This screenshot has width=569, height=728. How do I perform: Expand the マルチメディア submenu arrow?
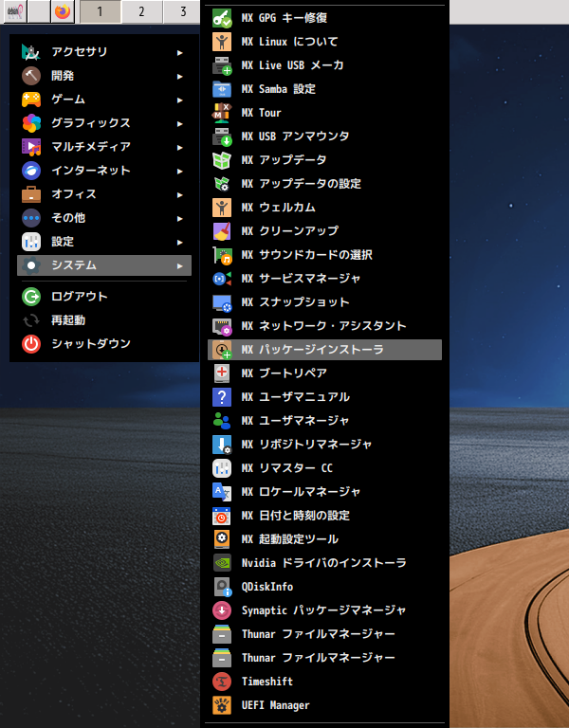[180, 148]
